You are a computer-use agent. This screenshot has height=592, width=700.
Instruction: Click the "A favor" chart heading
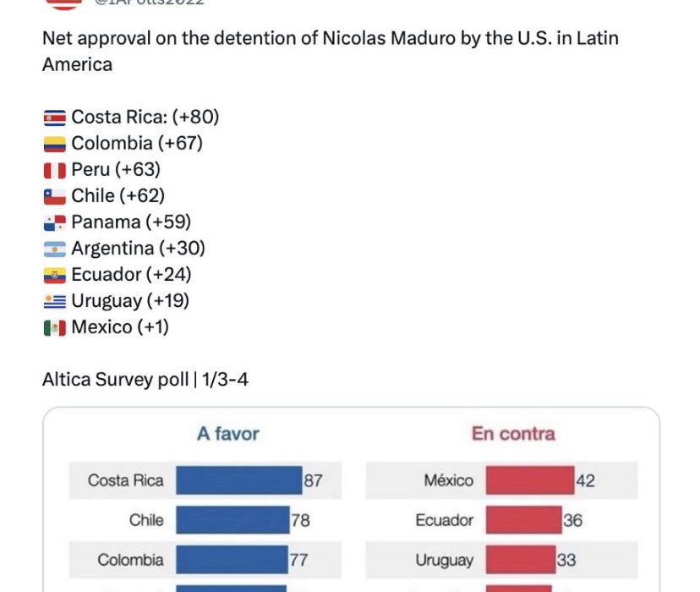pos(228,434)
